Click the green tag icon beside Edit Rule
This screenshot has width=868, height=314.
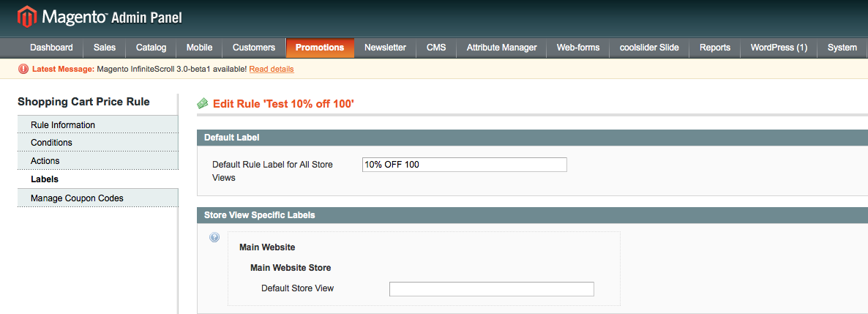click(x=203, y=103)
